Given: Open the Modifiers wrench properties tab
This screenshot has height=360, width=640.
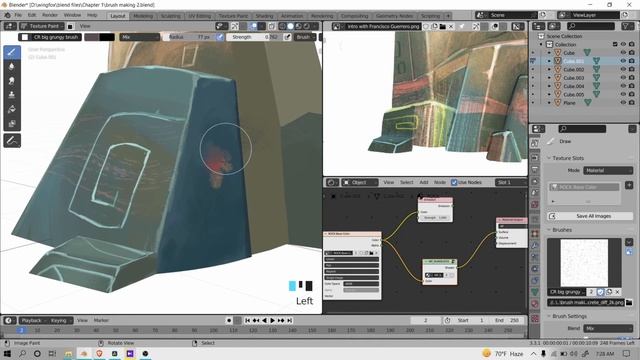Looking at the screenshot, I should [535, 245].
